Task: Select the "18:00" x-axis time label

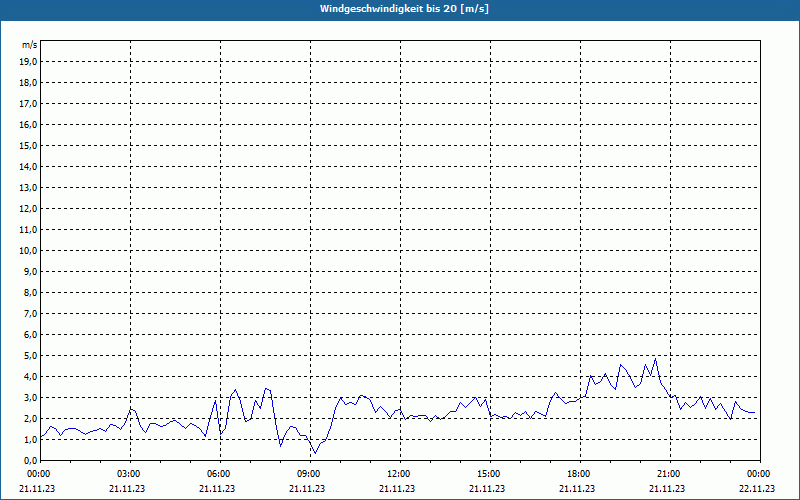Action: pyautogui.click(x=580, y=474)
